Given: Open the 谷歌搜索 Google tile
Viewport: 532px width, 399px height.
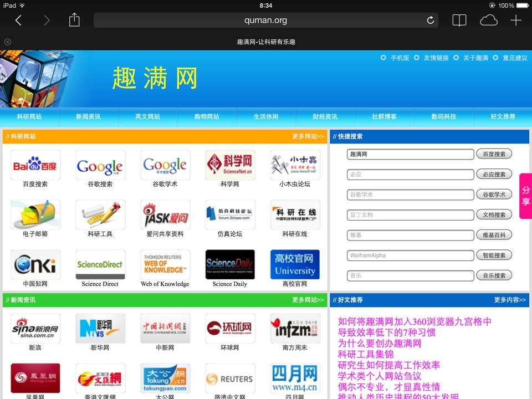Looking at the screenshot, I should [x=100, y=165].
